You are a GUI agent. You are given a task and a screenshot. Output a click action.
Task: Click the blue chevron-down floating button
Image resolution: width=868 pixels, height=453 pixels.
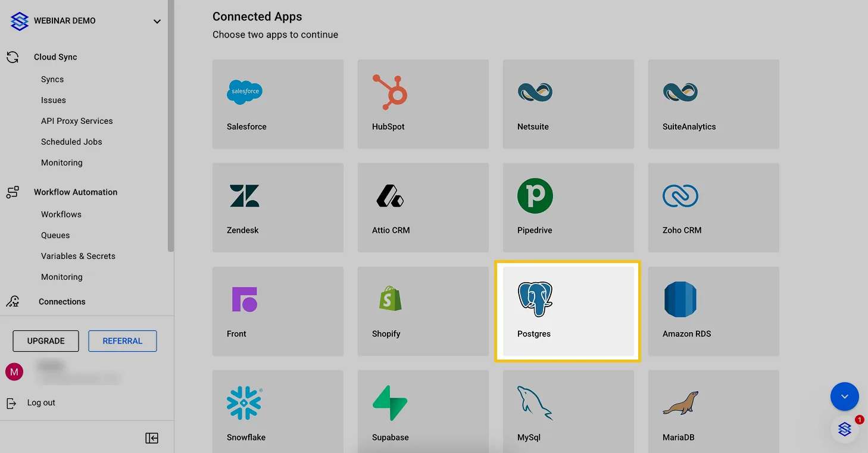click(x=845, y=396)
